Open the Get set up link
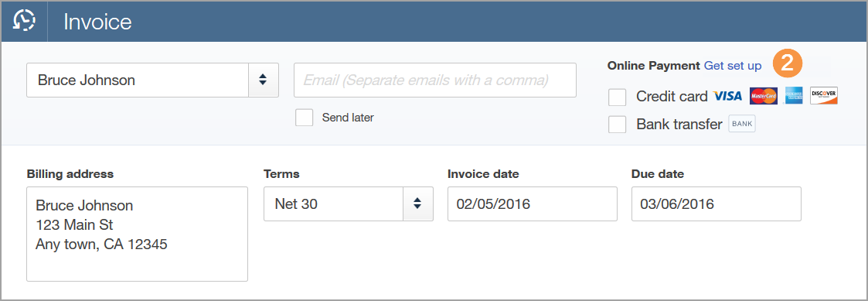 tap(733, 66)
